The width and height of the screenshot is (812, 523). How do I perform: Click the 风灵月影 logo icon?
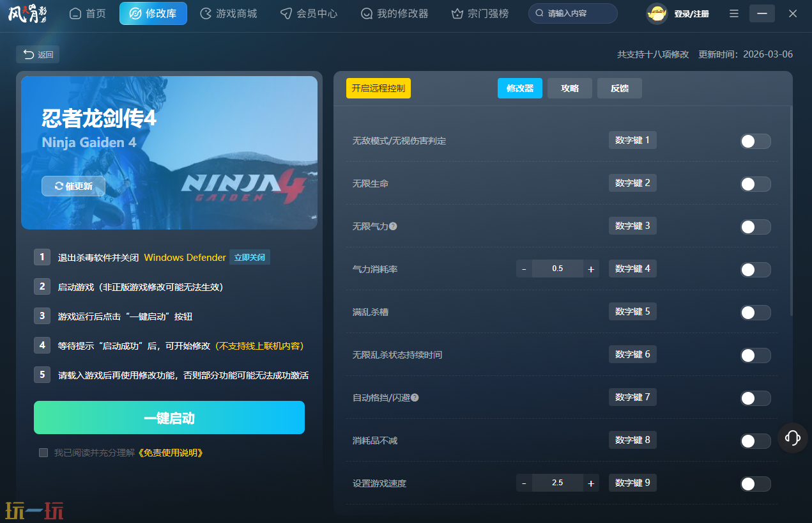[x=27, y=13]
